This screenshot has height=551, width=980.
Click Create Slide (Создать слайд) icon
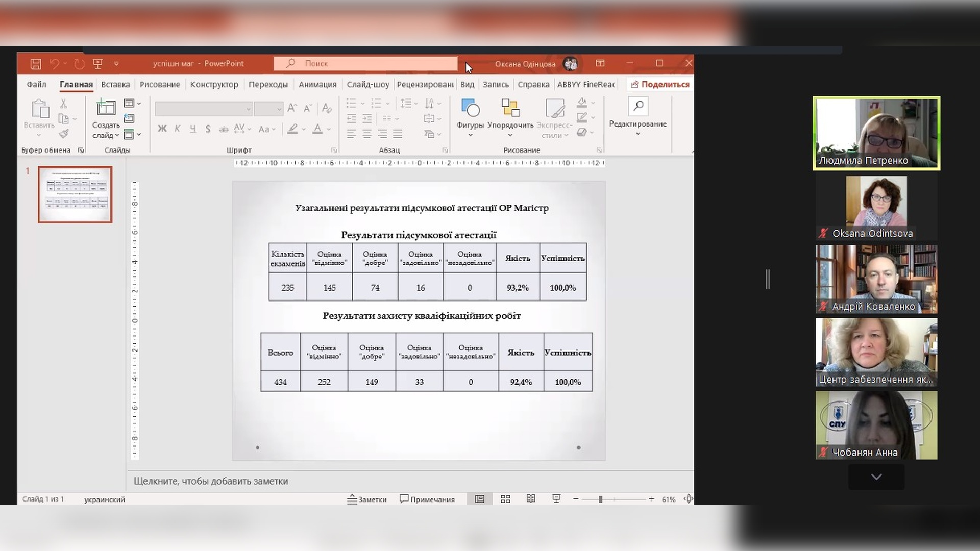tap(106, 108)
